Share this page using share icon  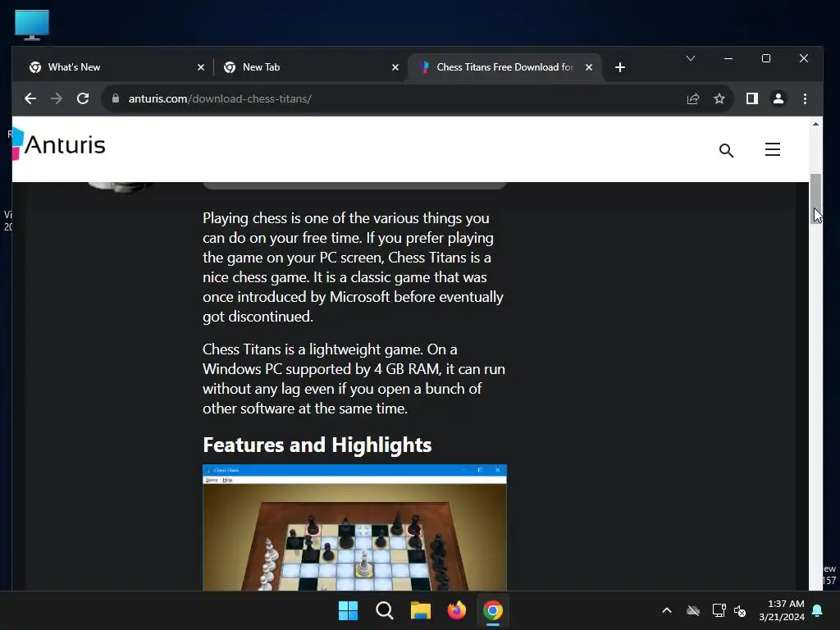tap(693, 98)
